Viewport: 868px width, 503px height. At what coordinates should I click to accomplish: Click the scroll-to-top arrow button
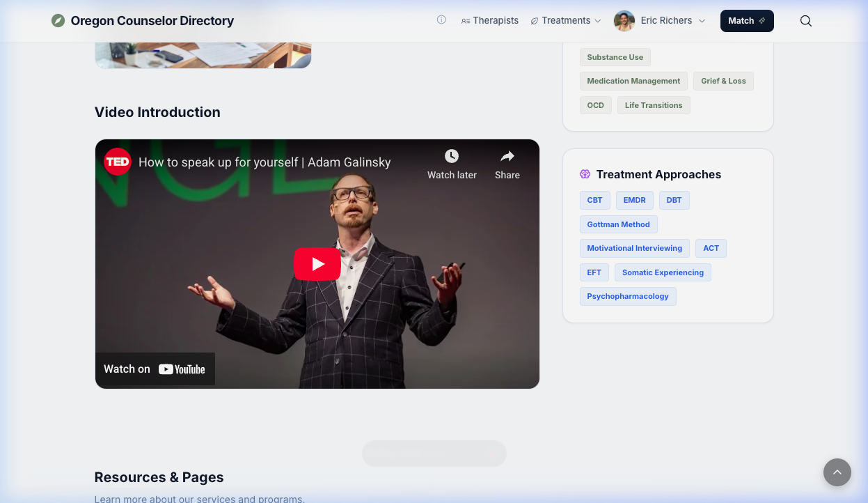(x=837, y=472)
